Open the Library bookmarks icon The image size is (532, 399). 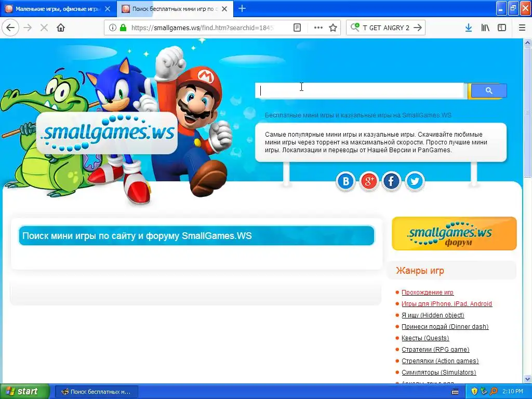[x=485, y=28]
